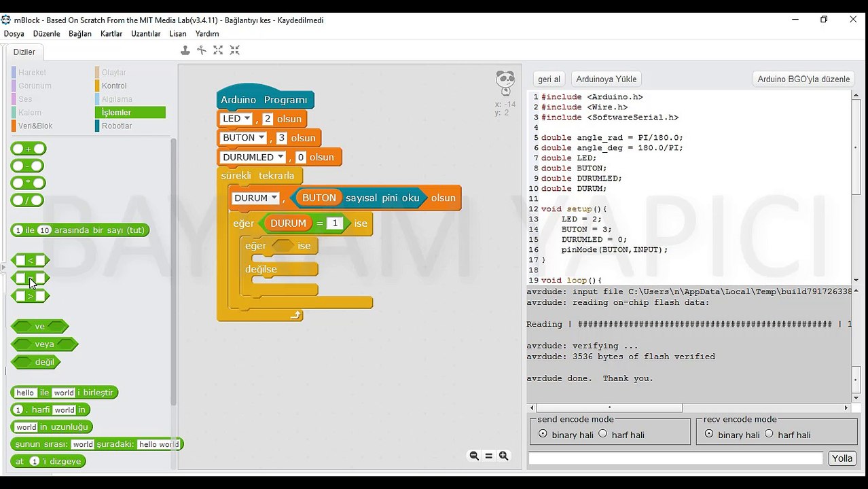The image size is (868, 489).
Task: Select send encode 'harf hali' radio
Action: pos(602,434)
